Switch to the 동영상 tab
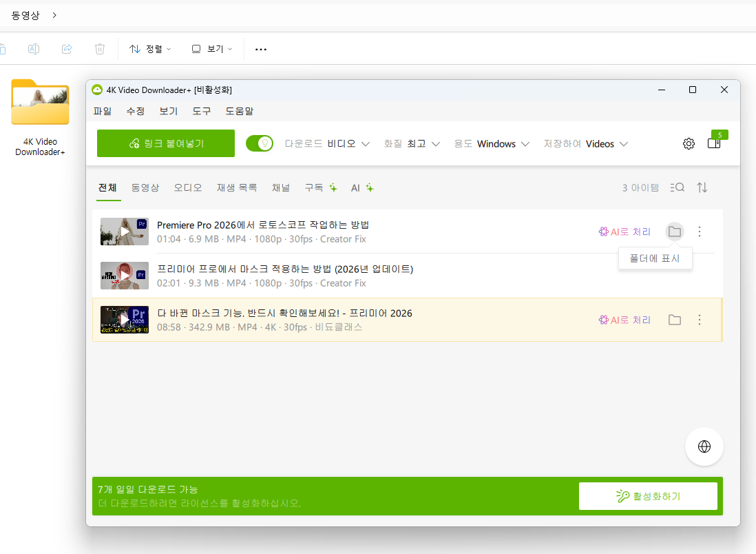The height and width of the screenshot is (554, 756). [x=145, y=187]
